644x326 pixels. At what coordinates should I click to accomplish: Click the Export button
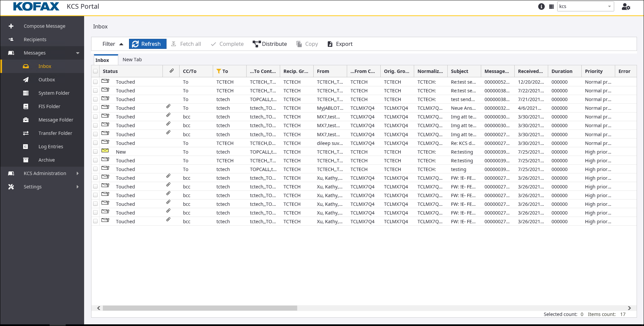point(340,44)
